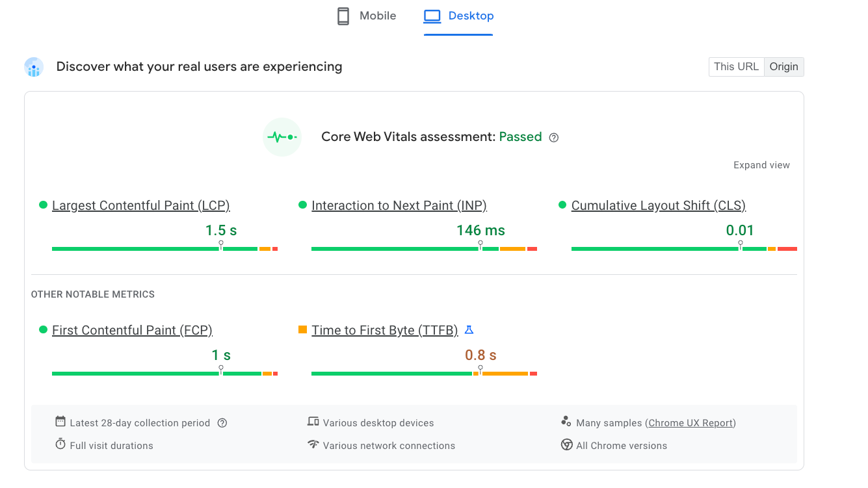Choose the Origin toggle option
Viewport: 868px width, 488px height.
pyautogui.click(x=783, y=67)
